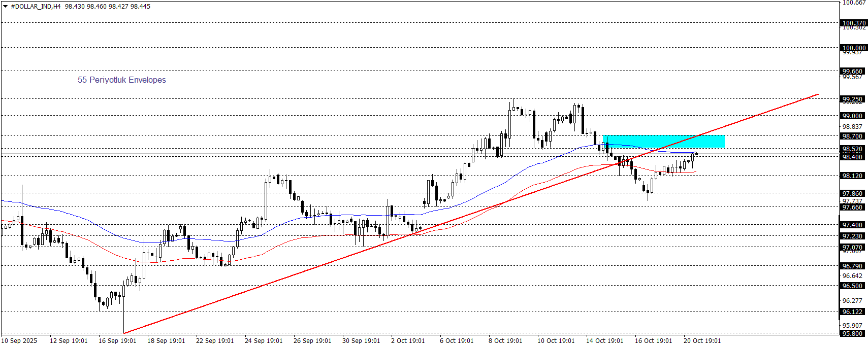Click the '30 Sep 19:01' time axis label

361,341
